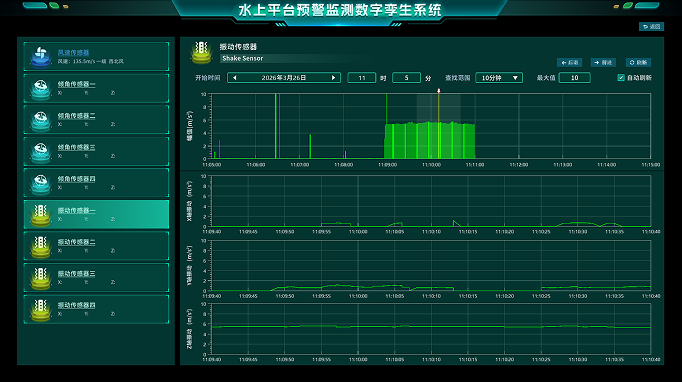
Task: Choose vibration sensor four (振动传感器四) icon
Action: click(x=40, y=310)
